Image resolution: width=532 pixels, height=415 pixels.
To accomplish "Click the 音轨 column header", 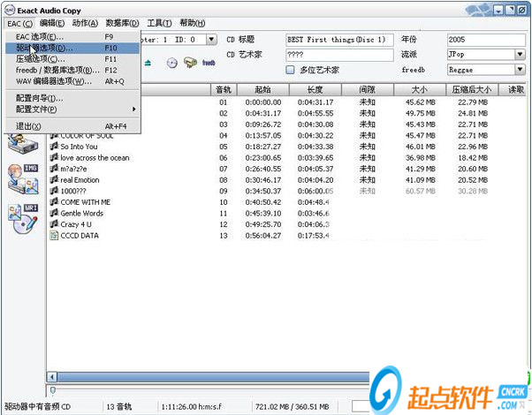I will 224,90.
